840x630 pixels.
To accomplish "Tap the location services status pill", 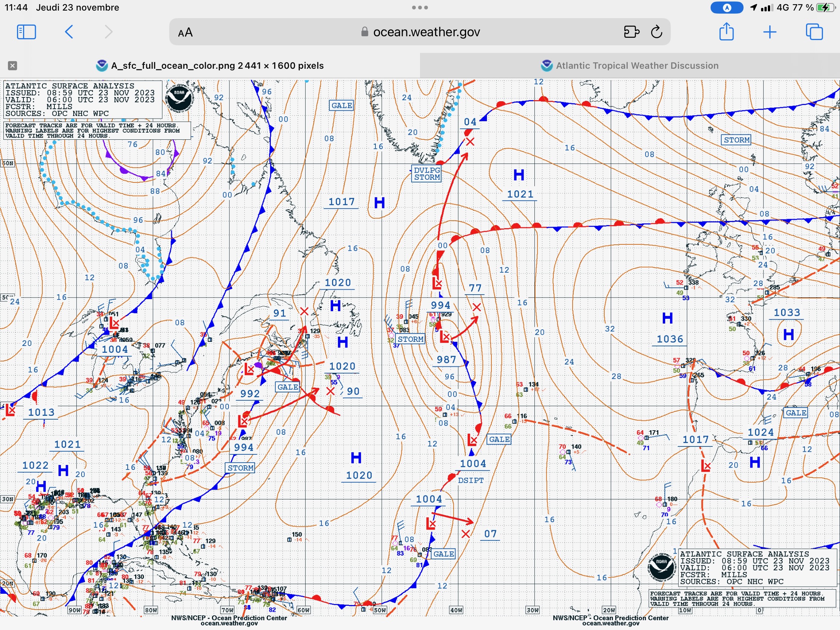I will pos(726,8).
